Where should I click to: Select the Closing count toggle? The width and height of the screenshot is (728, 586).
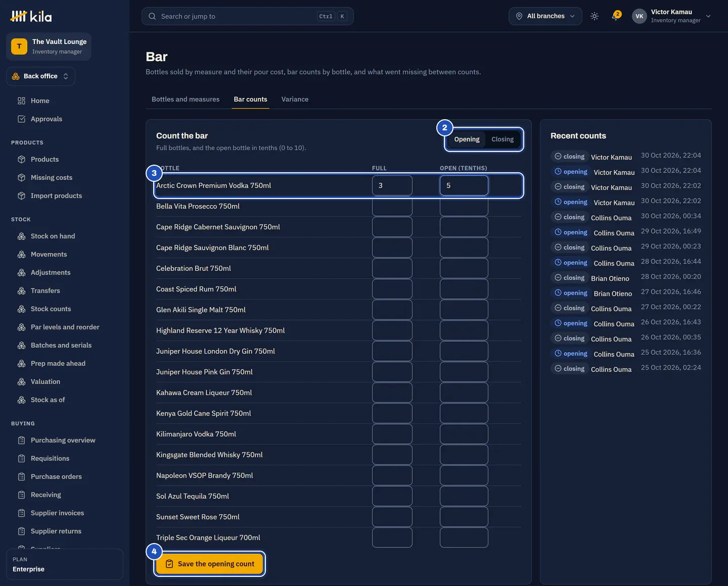coord(503,139)
